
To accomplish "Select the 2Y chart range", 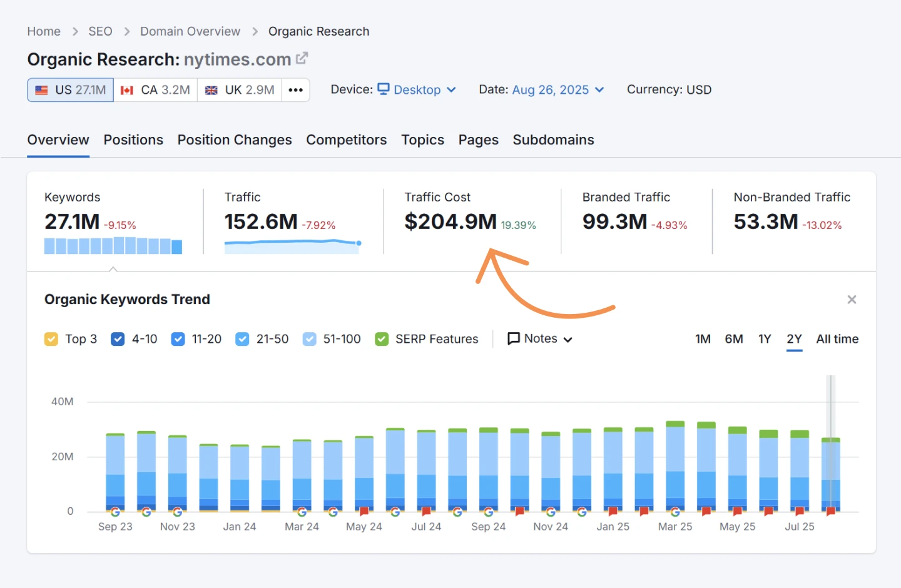I will [794, 339].
